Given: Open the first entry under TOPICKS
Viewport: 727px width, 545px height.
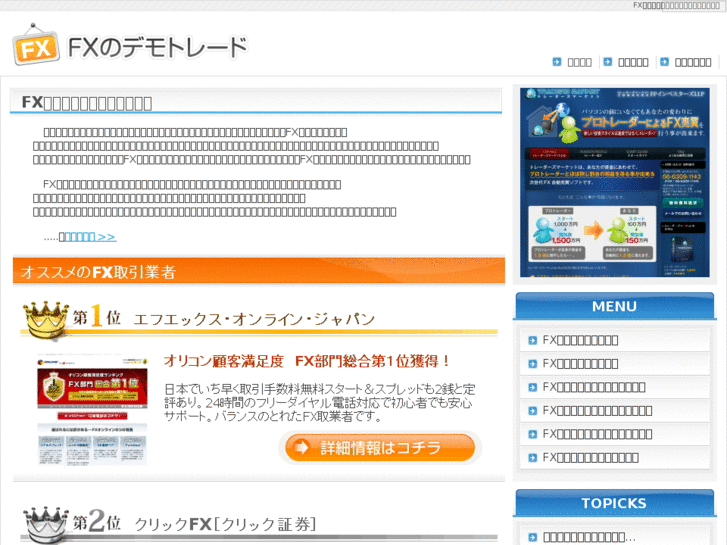Looking at the screenshot, I should 589,538.
